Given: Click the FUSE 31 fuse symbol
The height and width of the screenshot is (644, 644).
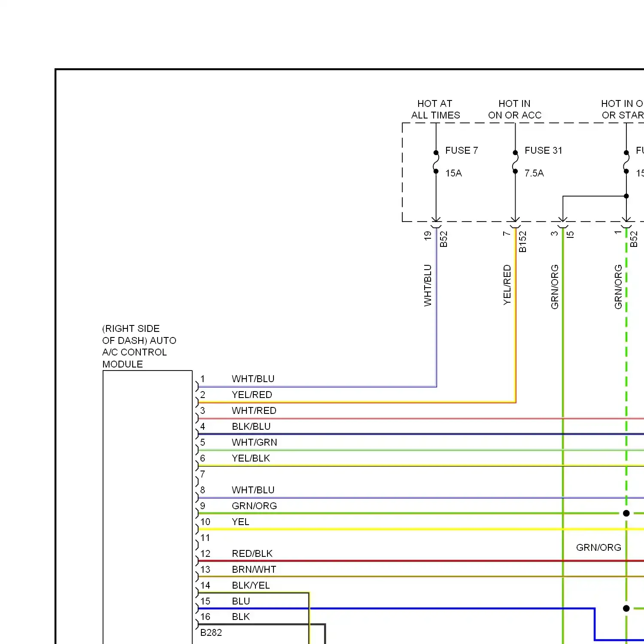Looking at the screenshot, I should point(515,162).
